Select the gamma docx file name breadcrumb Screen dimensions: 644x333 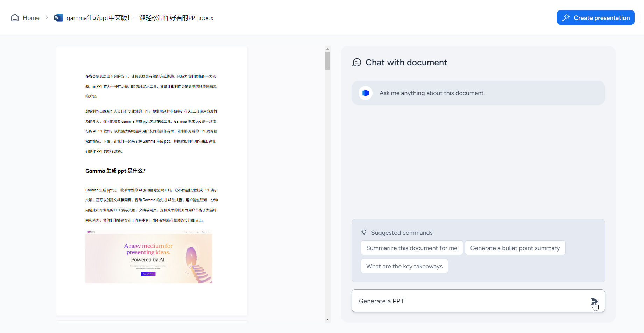140,18
